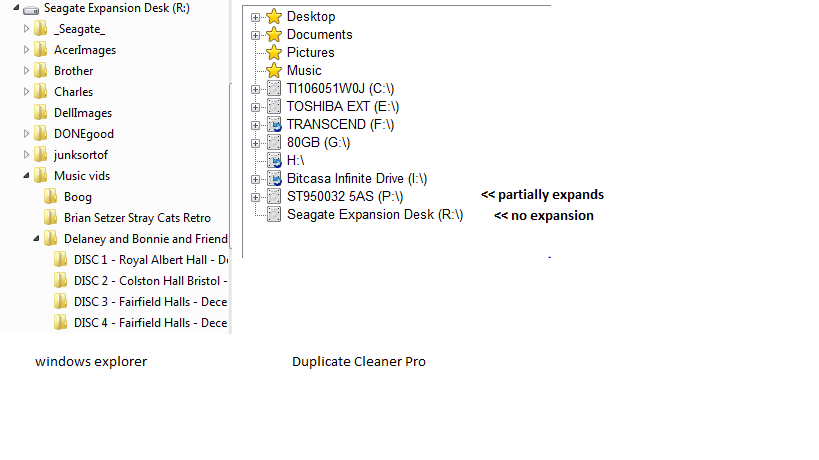Click the Seagate Expansion Desk (R:) drive icon
This screenshot has height=460, width=819.
coord(31,9)
